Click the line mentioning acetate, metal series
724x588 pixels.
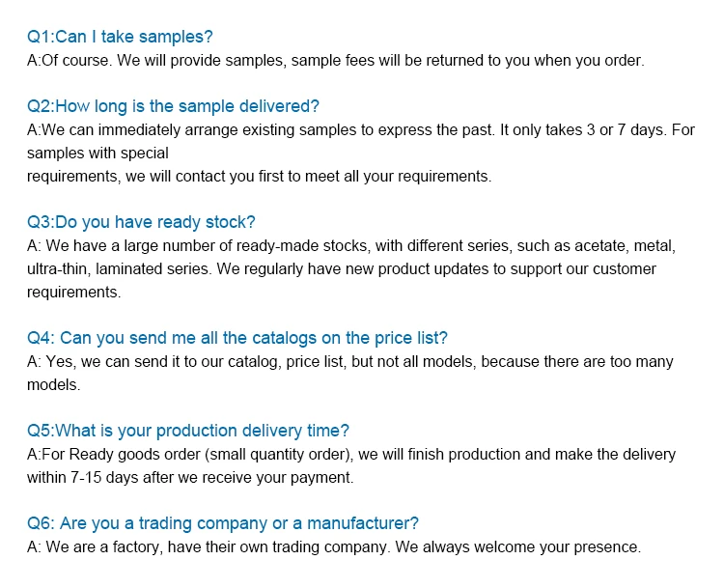(x=351, y=246)
